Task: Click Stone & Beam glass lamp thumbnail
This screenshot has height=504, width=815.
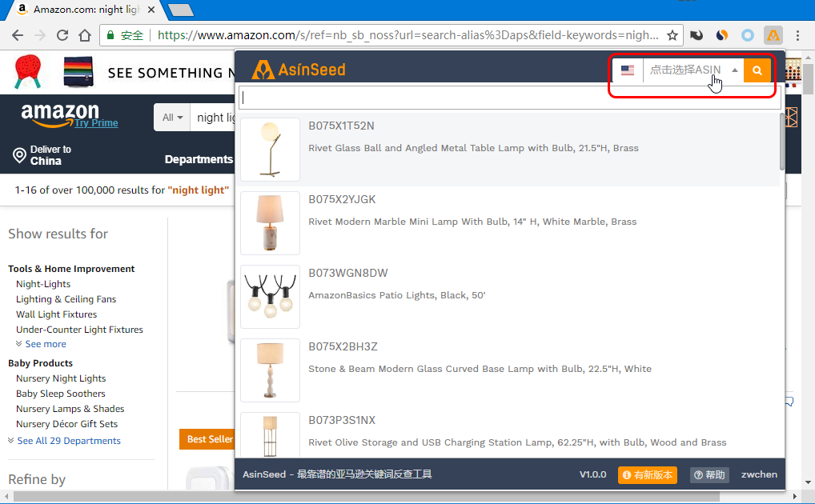Action: (x=270, y=370)
